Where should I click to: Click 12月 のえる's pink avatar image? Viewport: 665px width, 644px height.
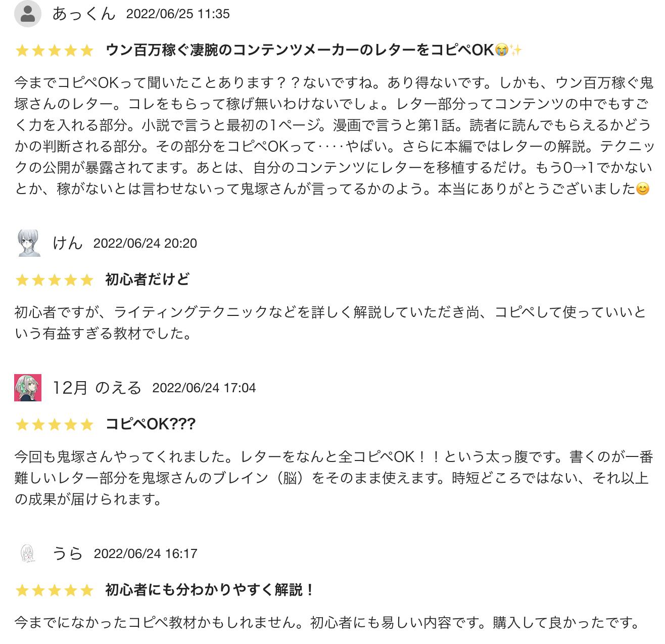click(x=28, y=388)
